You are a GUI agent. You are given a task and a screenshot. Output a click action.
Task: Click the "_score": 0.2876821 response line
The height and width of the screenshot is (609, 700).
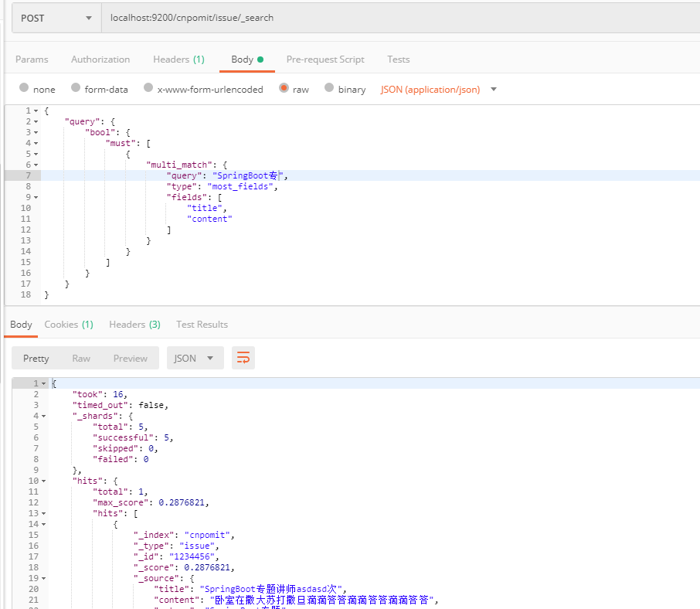184,567
